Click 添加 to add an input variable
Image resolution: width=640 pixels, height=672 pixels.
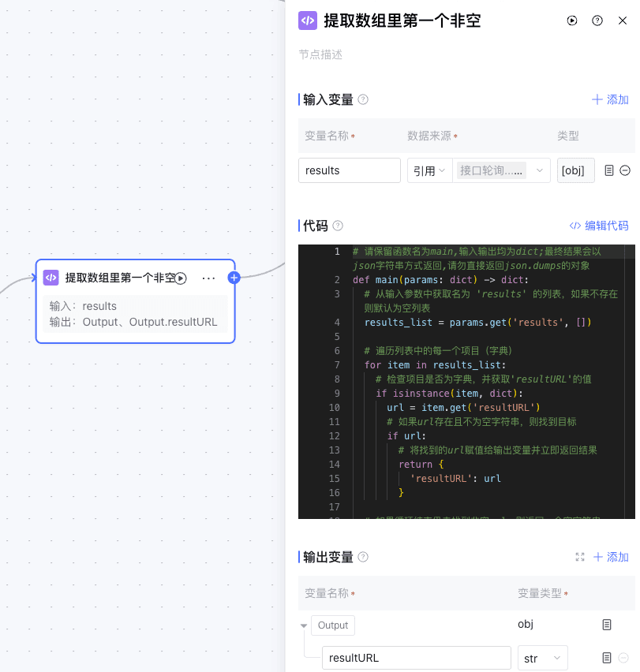click(610, 99)
